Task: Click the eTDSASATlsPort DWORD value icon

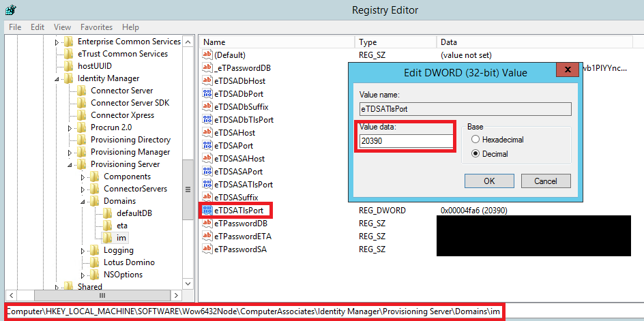Action: click(207, 184)
